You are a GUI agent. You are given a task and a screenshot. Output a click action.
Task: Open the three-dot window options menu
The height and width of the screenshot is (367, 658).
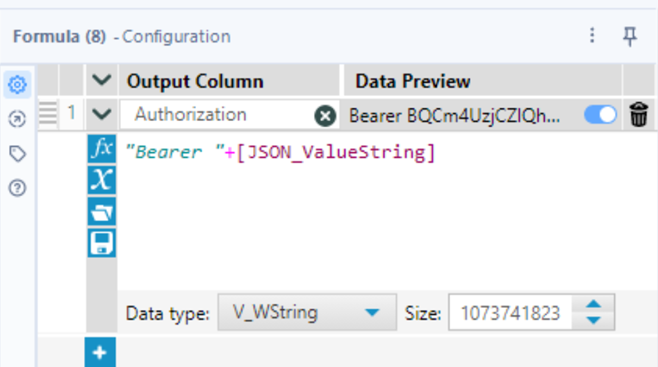click(x=592, y=36)
